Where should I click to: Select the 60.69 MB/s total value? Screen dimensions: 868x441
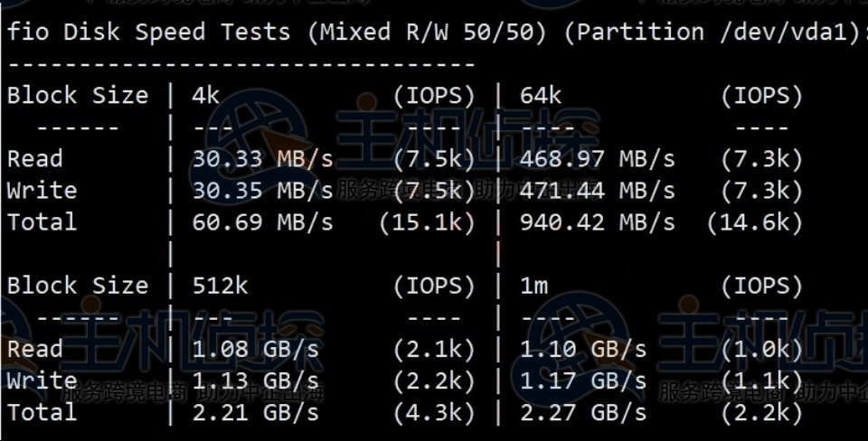pos(262,223)
